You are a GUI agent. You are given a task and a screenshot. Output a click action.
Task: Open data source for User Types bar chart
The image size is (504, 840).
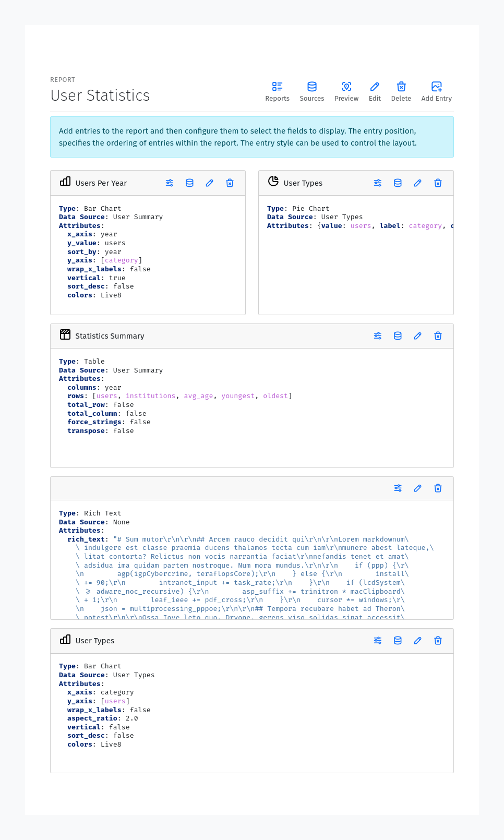[x=398, y=641]
